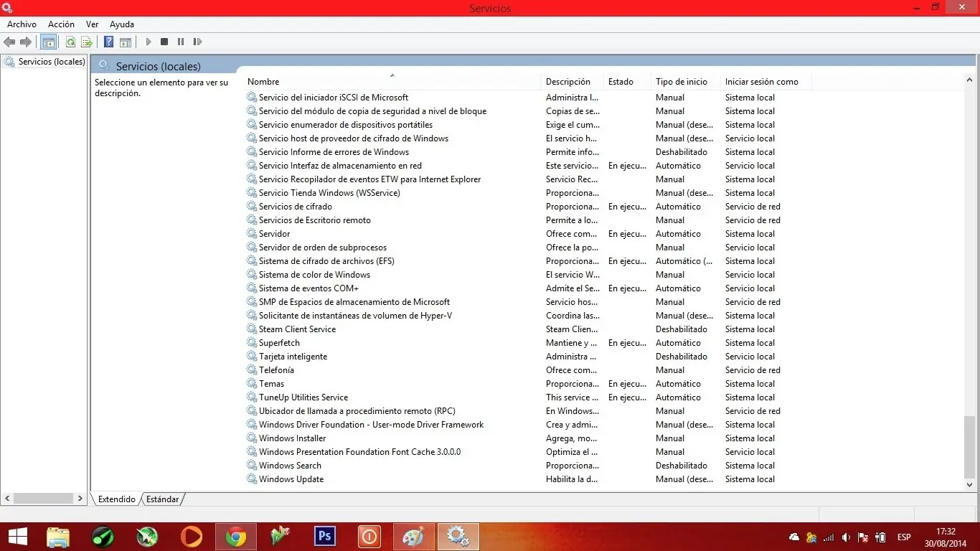Open the Ayuda menu
This screenshot has width=980, height=551.
(122, 24)
